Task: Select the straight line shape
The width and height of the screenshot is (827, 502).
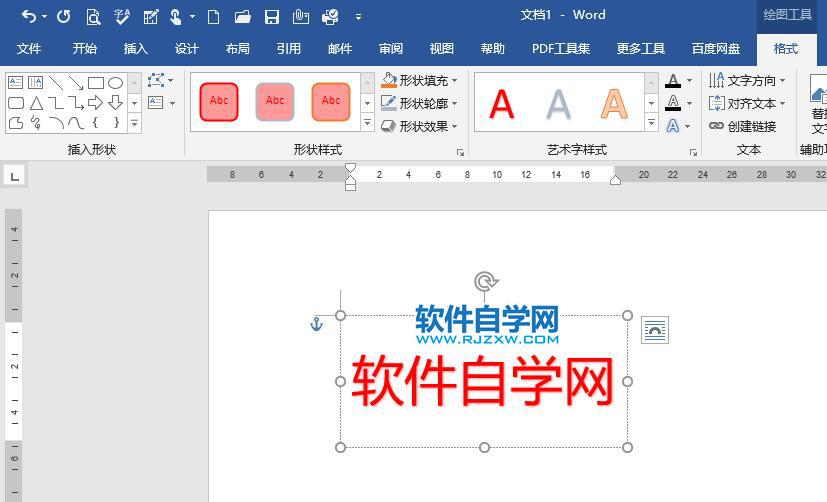Action: 55,83
